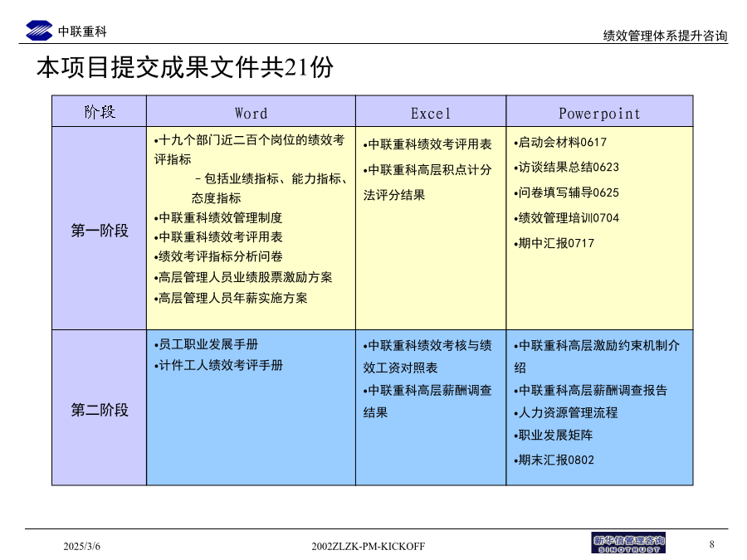Click the sub-item 包括业绩指标、能力指标、态度指标
Viewport: 747px width, 560px height.
tap(270, 188)
